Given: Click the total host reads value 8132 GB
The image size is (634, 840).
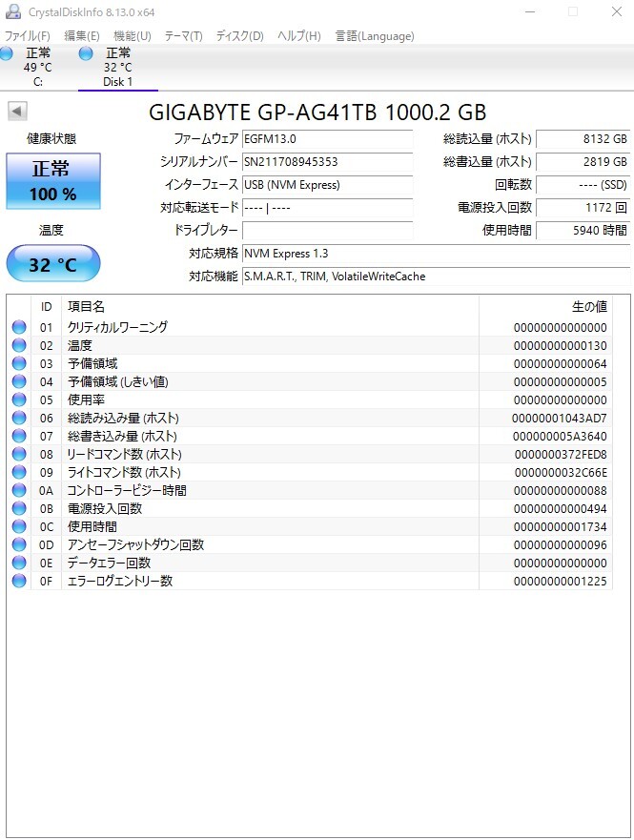Looking at the screenshot, I should click(583, 139).
